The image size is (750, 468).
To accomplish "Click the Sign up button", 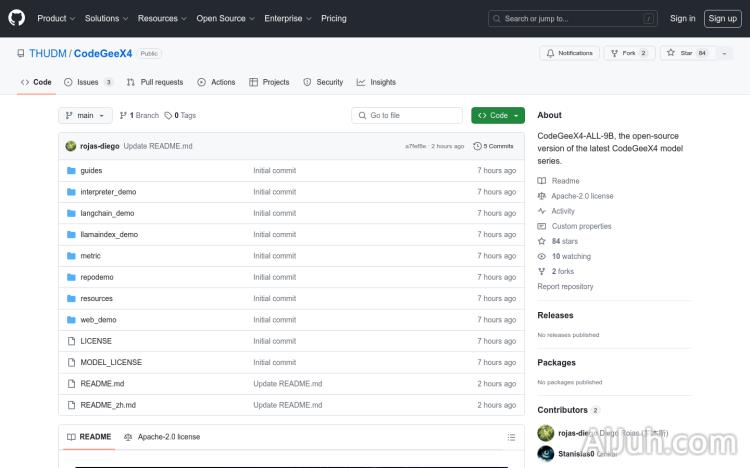I will click(721, 18).
